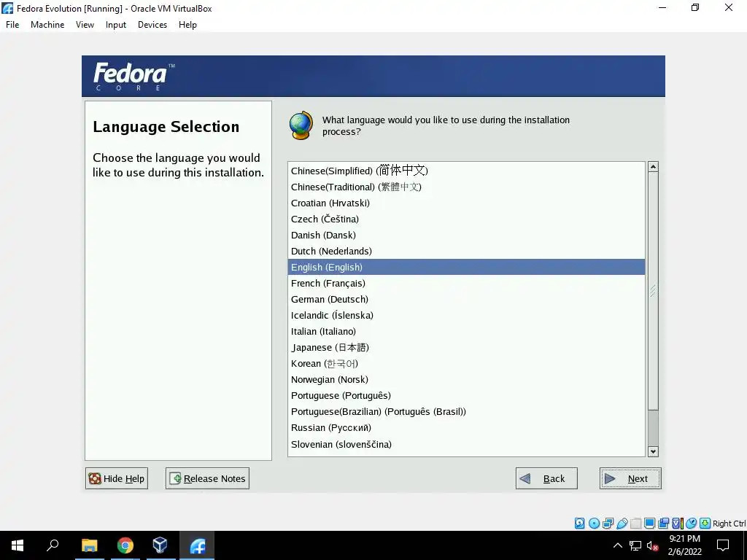Select Czech (Čeština)
The width and height of the screenshot is (747, 560).
(x=466, y=219)
